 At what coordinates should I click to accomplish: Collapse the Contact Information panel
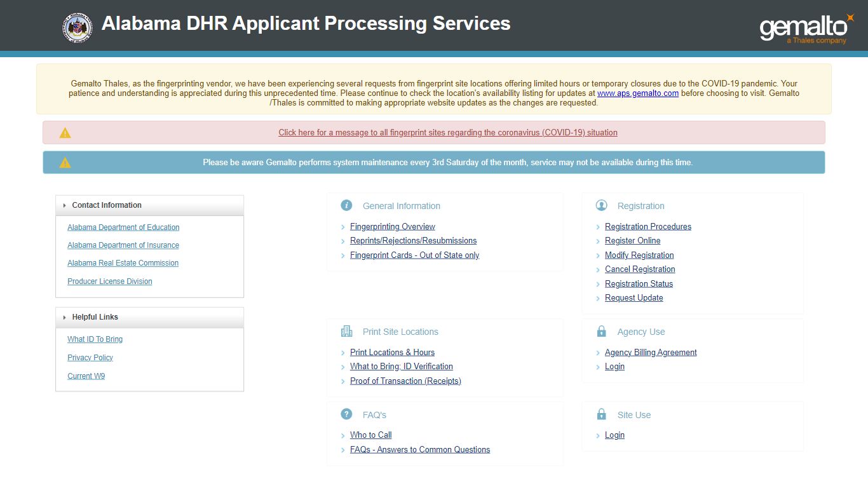(x=150, y=205)
